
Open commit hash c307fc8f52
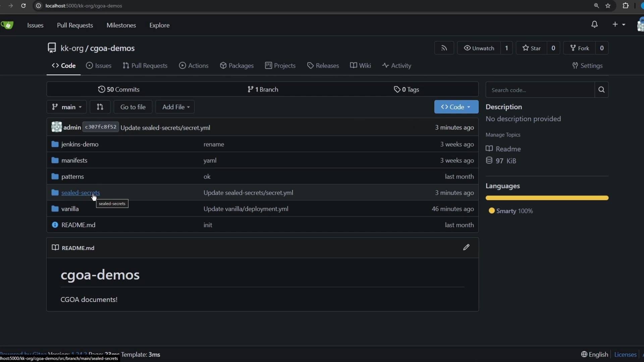click(x=101, y=127)
